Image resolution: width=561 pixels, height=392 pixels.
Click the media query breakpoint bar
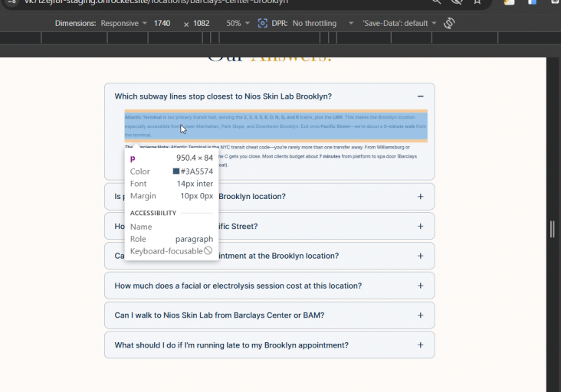(x=274, y=38)
